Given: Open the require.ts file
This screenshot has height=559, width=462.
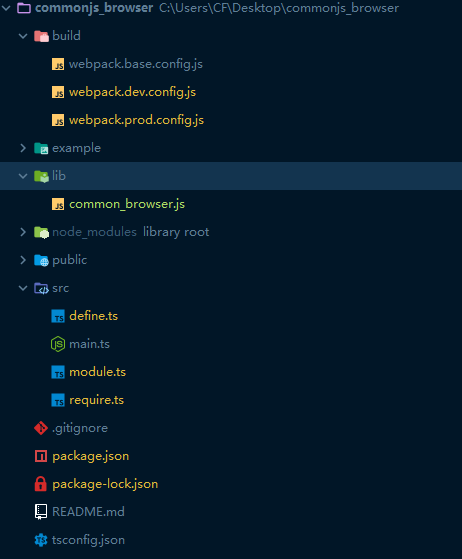Looking at the screenshot, I should (x=96, y=400).
